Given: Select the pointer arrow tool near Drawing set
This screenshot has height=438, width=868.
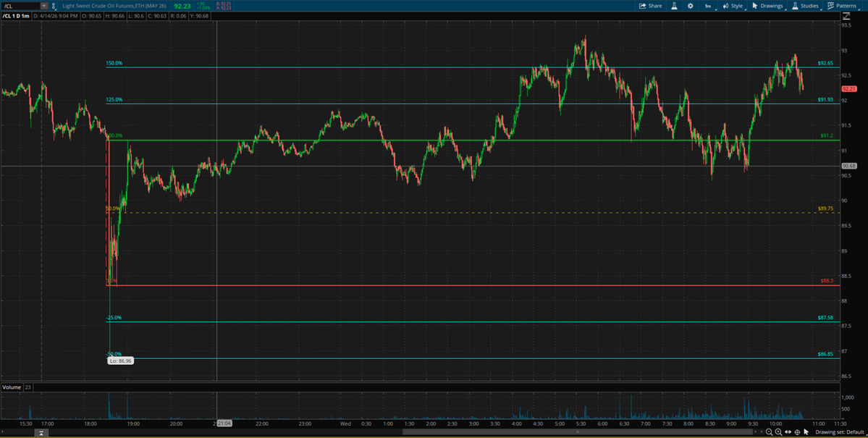Looking at the screenshot, I should click(806, 432).
